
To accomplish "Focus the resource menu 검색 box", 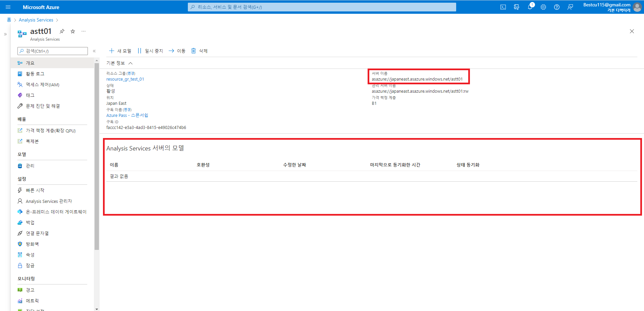I will 53,51.
